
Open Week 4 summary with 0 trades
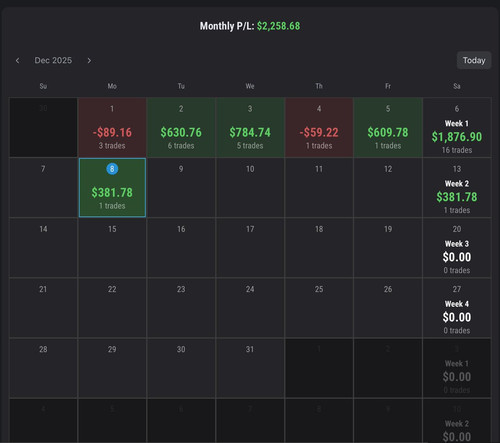click(457, 308)
